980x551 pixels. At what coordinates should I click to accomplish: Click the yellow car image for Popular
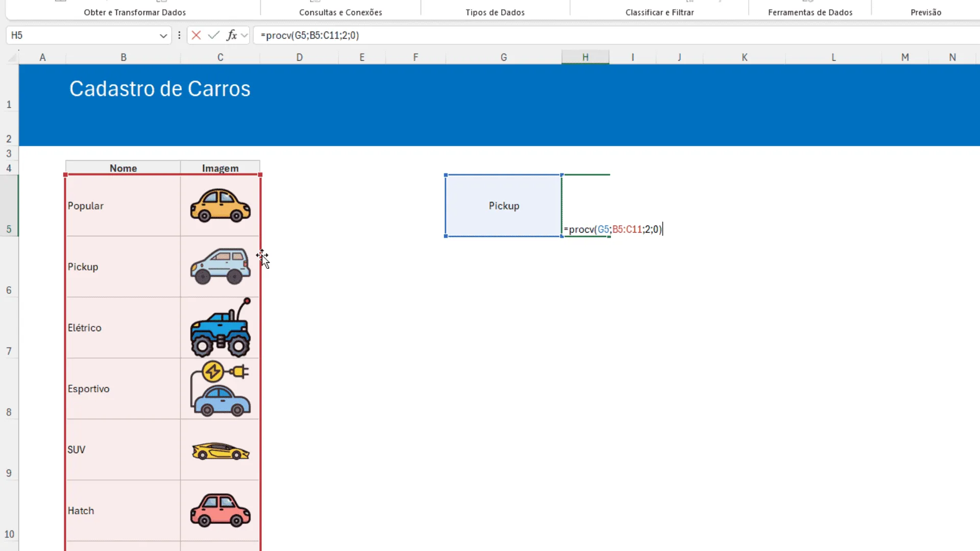coord(220,206)
